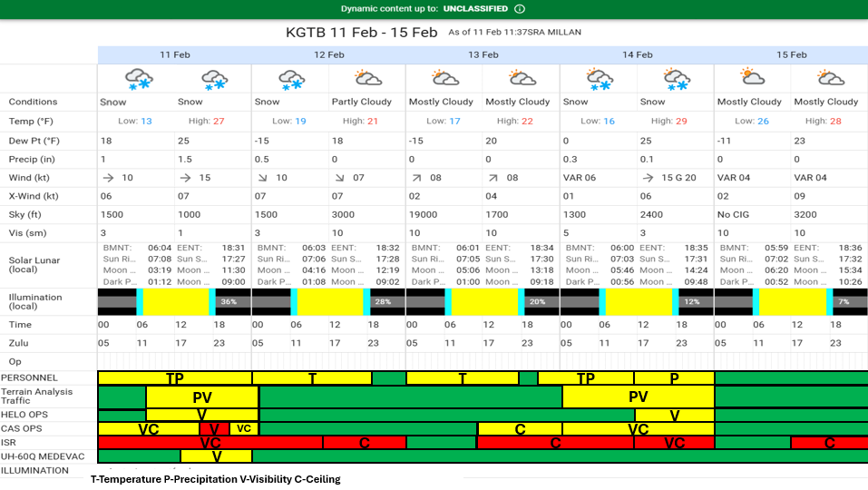Click the UNCLASSIFIED label in green banner

click(x=476, y=8)
